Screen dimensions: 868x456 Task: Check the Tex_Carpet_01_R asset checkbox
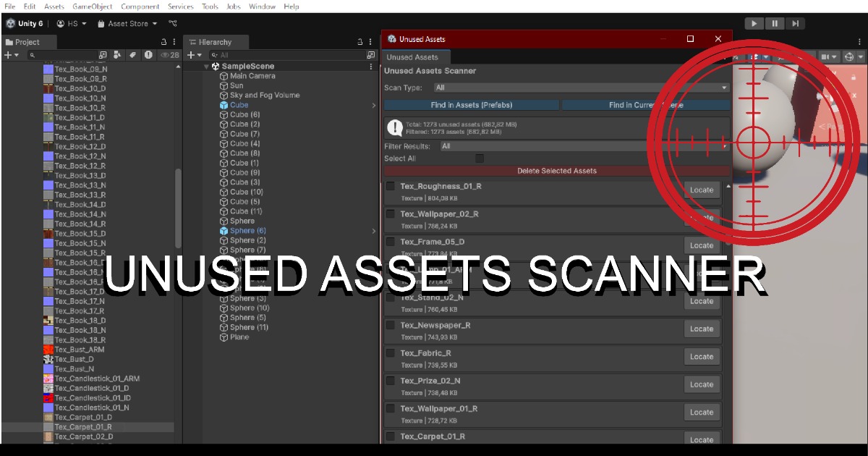point(391,436)
